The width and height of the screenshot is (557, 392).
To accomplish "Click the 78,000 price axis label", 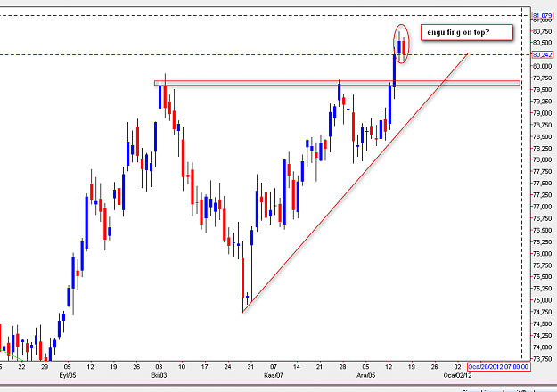I will coord(542,159).
